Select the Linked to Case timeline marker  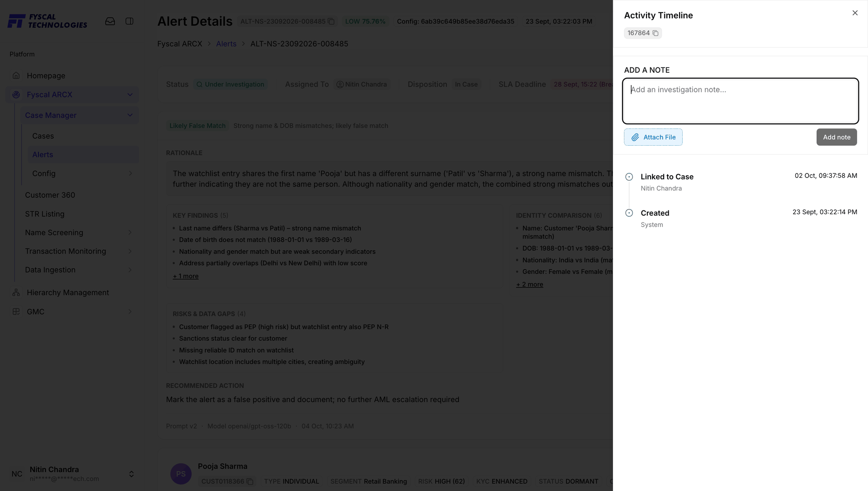tap(629, 177)
